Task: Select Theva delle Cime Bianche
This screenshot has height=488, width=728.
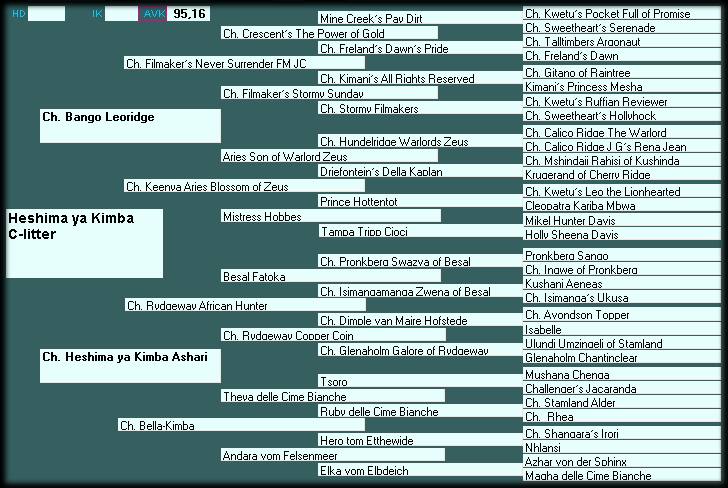Action: [333, 396]
